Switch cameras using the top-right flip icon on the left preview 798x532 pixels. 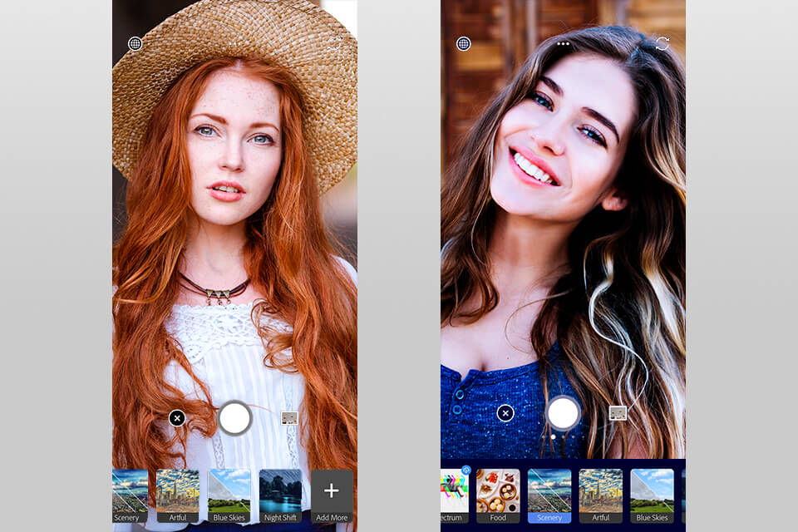pos(335,43)
